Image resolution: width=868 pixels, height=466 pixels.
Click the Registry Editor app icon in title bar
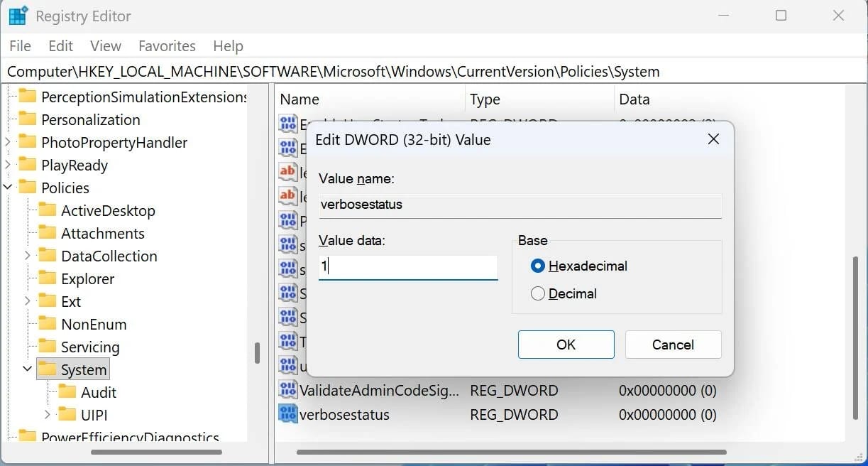[18, 16]
